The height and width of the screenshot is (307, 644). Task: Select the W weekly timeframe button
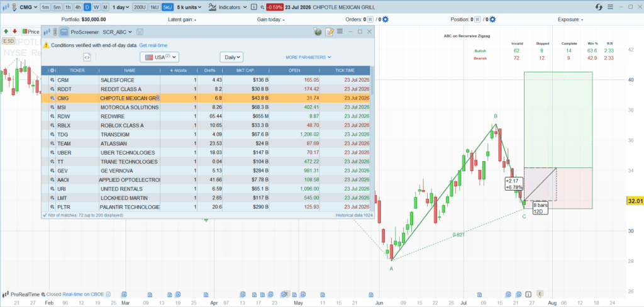(96, 8)
